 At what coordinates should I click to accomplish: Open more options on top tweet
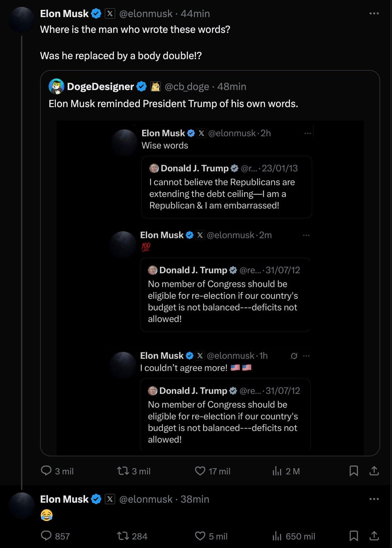coord(374,13)
